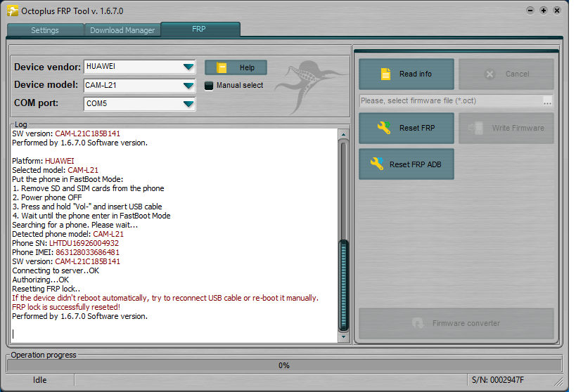The height and width of the screenshot is (392, 576).
Task: Click the CAM-L21 model combo box
Action: 139,86
